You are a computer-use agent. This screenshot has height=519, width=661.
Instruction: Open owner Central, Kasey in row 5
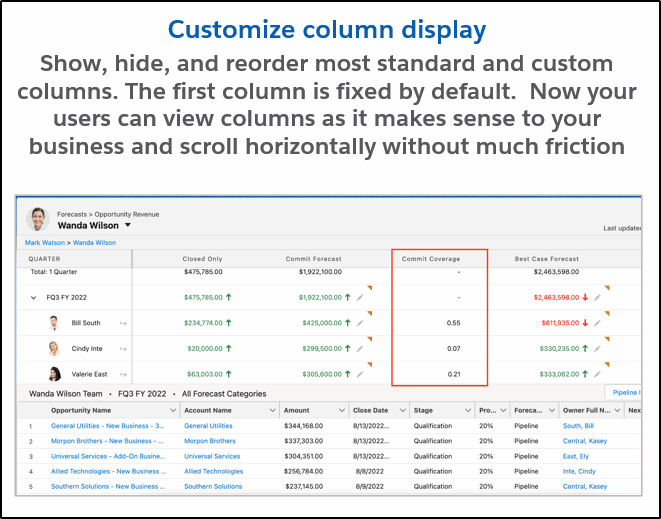point(585,487)
